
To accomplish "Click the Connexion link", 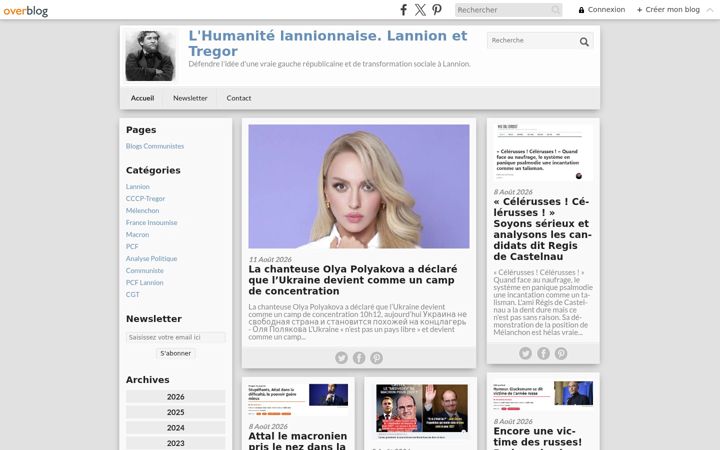I will 606,9.
